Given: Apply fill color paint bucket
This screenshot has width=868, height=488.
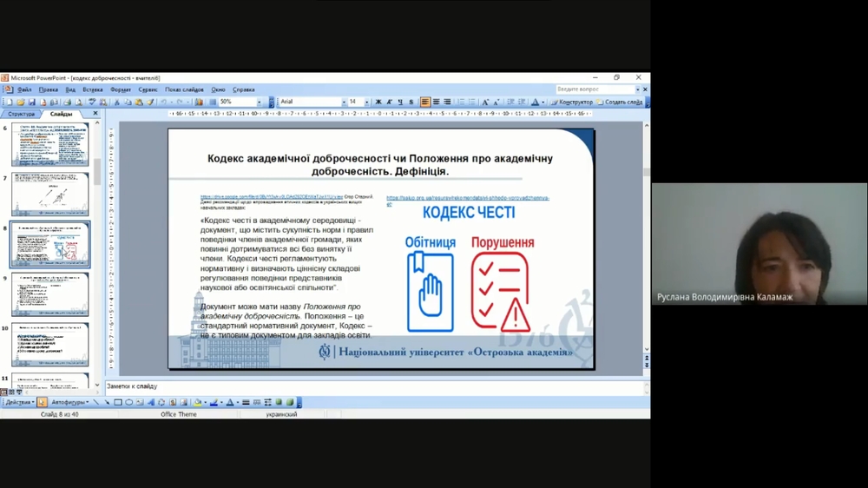Looking at the screenshot, I should [x=198, y=402].
